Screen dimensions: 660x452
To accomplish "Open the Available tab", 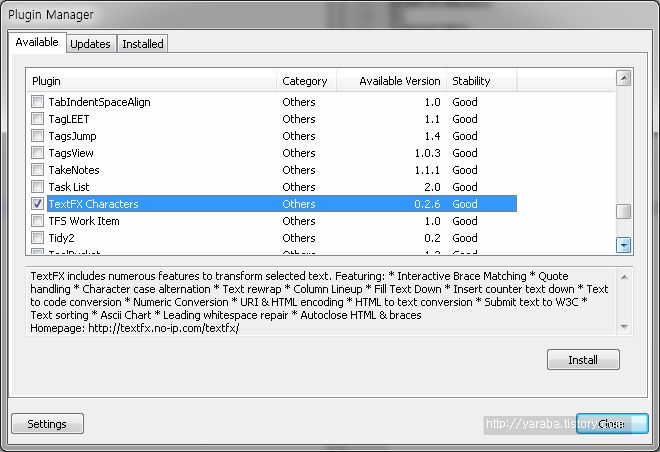I will (37, 42).
